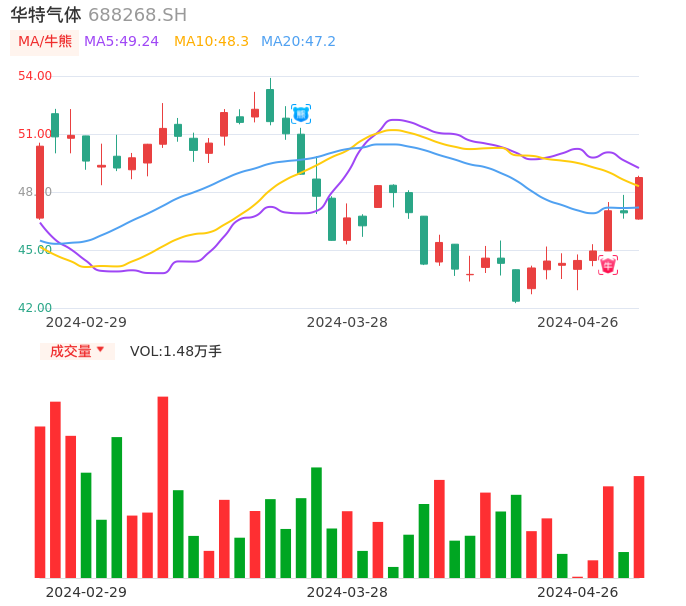Click the last red candlestick on the right
The width and height of the screenshot is (686, 606).
pos(639,198)
